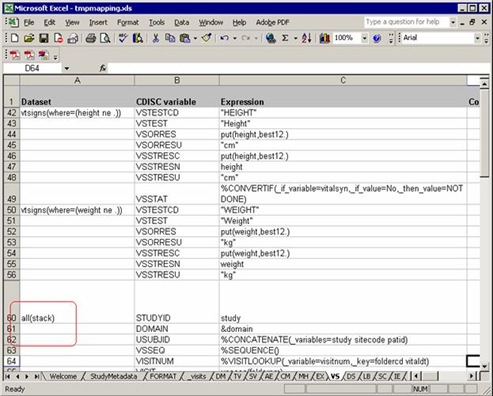The height and width of the screenshot is (396, 493).
Task: Click the fx insert function icon
Action: tap(103, 68)
